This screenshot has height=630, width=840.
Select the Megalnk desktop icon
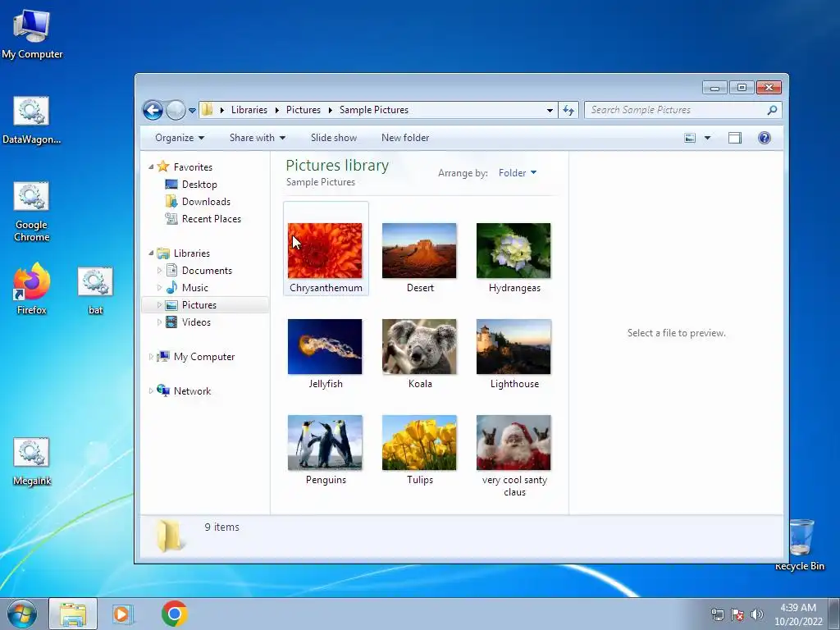[32, 462]
